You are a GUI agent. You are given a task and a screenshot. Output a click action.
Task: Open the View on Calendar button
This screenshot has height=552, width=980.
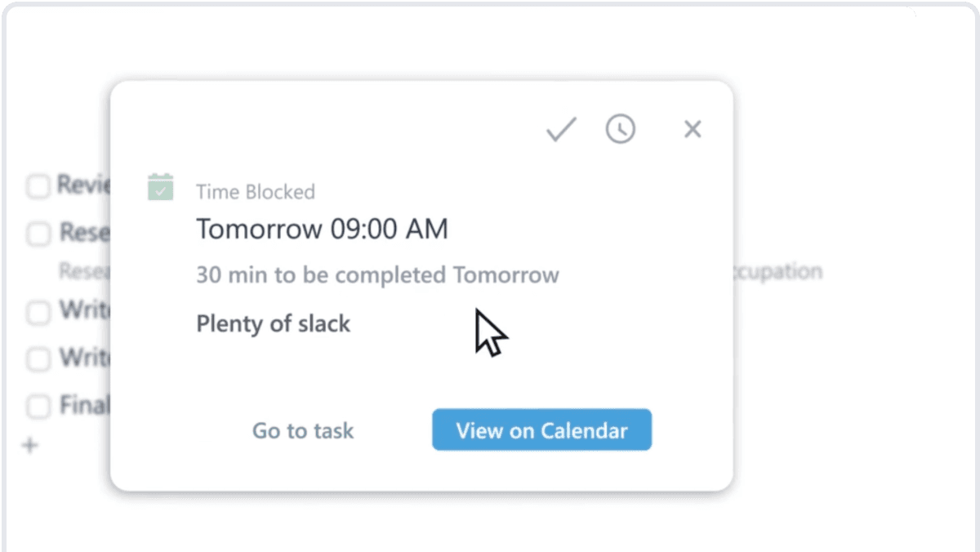(541, 430)
